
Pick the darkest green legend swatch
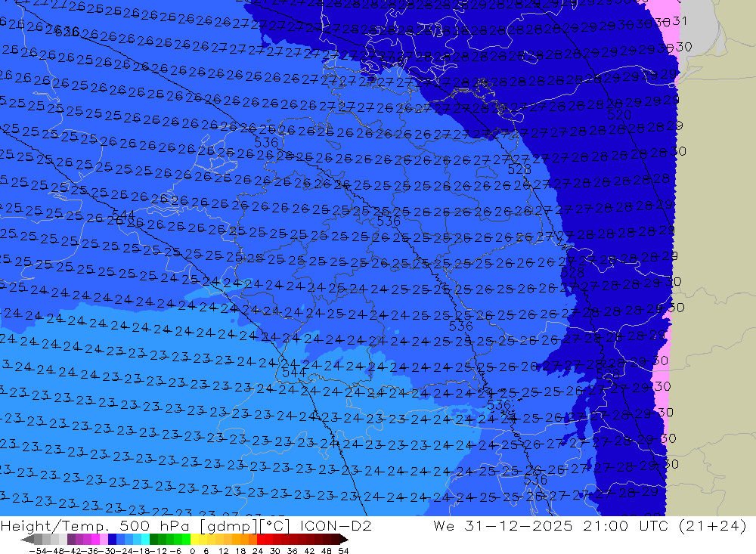click(x=153, y=539)
